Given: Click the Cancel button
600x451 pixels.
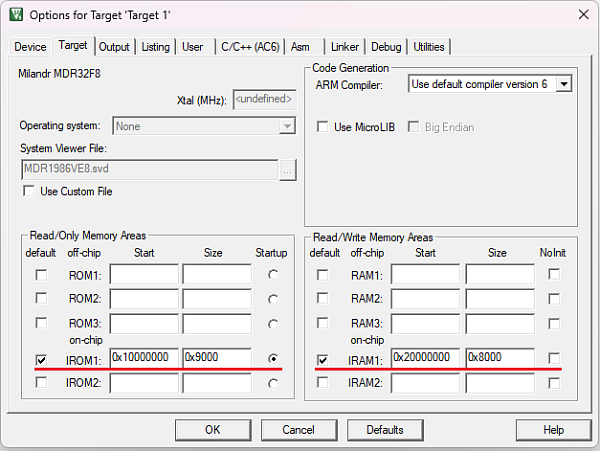Looking at the screenshot, I should pyautogui.click(x=298, y=429).
